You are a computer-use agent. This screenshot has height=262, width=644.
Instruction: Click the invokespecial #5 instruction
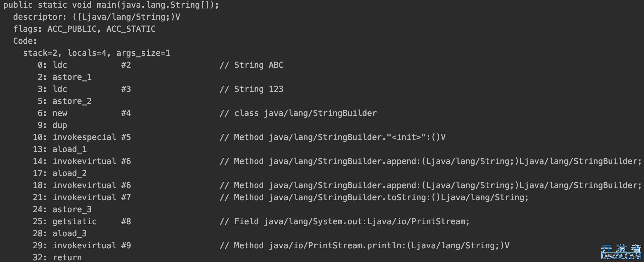pos(84,137)
